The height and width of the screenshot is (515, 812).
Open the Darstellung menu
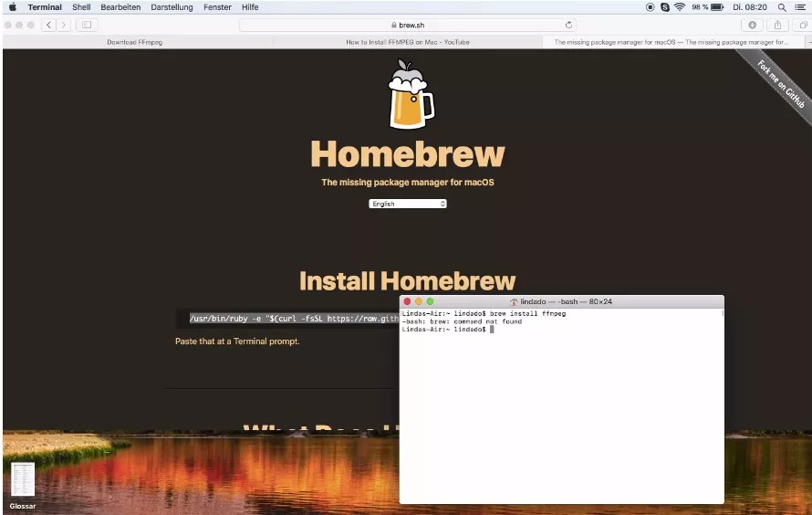(x=172, y=7)
